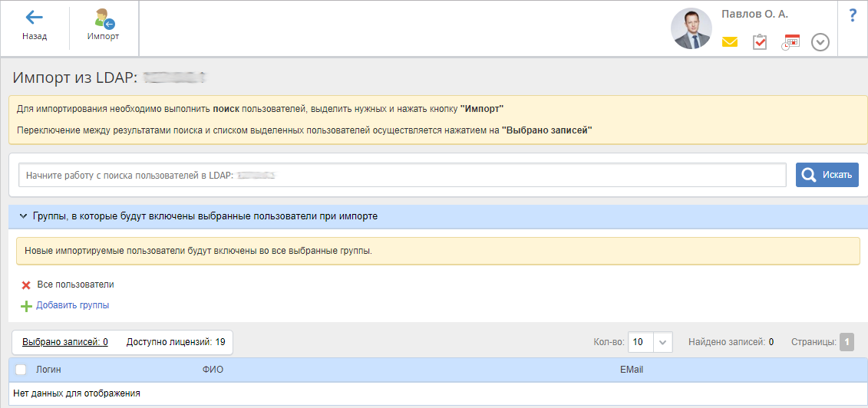This screenshot has height=408, width=868.
Task: Select page 1 in pagination
Action: (x=847, y=342)
